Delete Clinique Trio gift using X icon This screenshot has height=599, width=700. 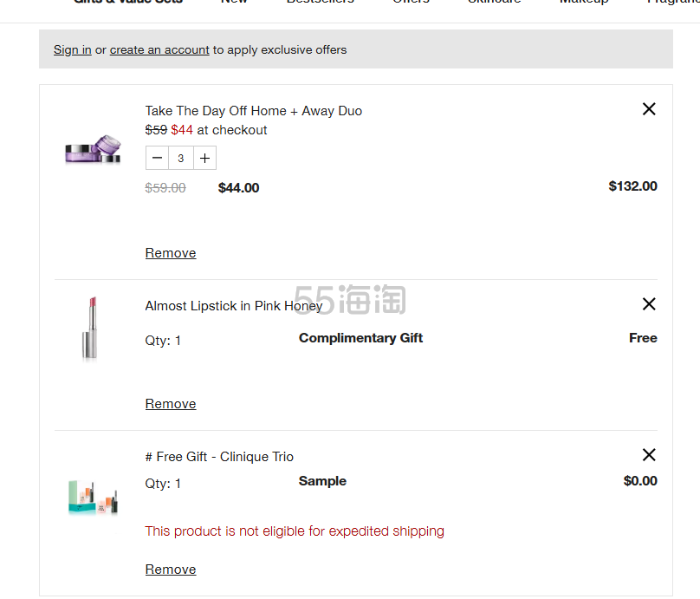point(649,455)
